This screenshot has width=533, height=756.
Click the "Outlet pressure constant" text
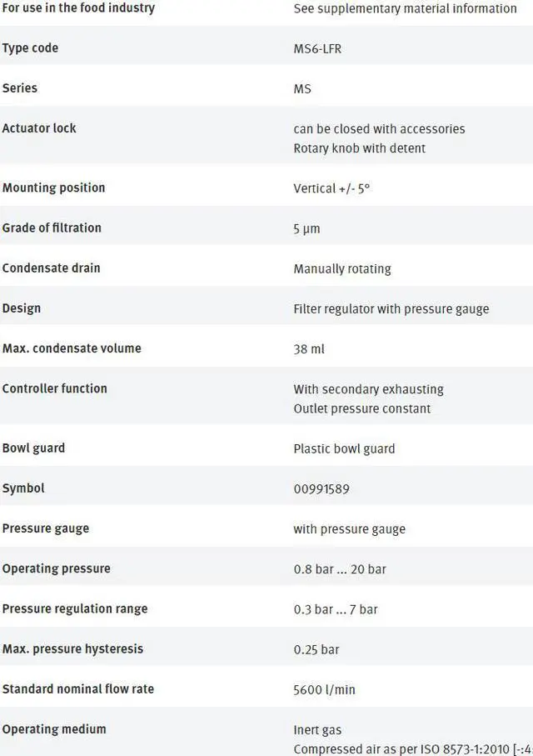[x=361, y=408]
